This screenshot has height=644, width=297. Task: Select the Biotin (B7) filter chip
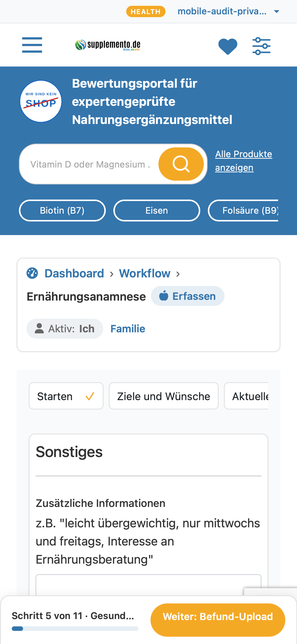(x=62, y=210)
